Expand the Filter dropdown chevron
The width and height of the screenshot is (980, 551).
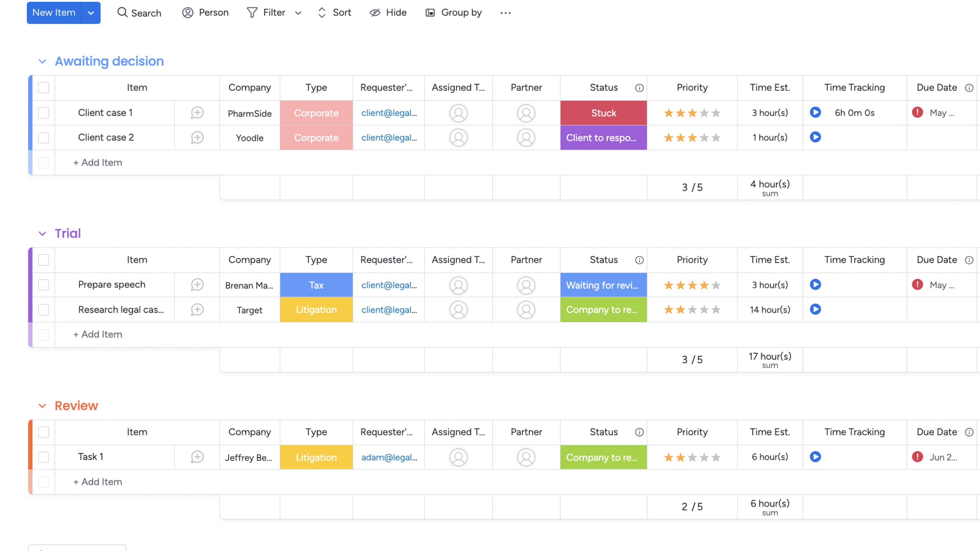pyautogui.click(x=299, y=13)
